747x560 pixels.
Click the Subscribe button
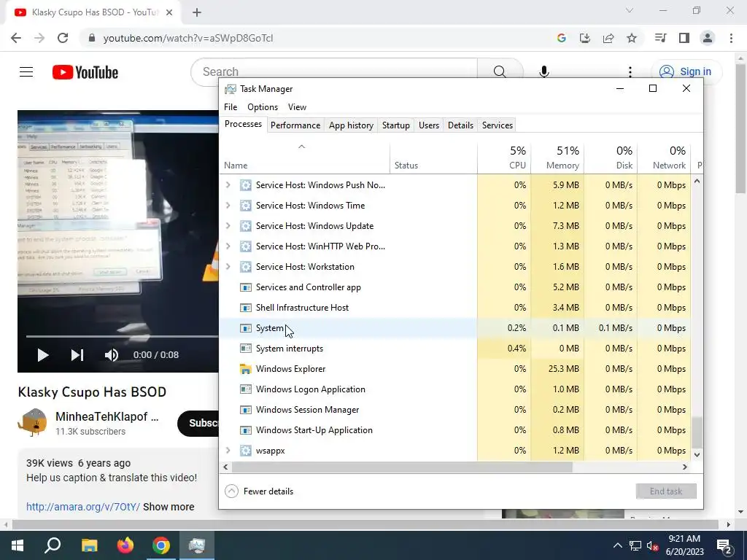pyautogui.click(x=198, y=424)
